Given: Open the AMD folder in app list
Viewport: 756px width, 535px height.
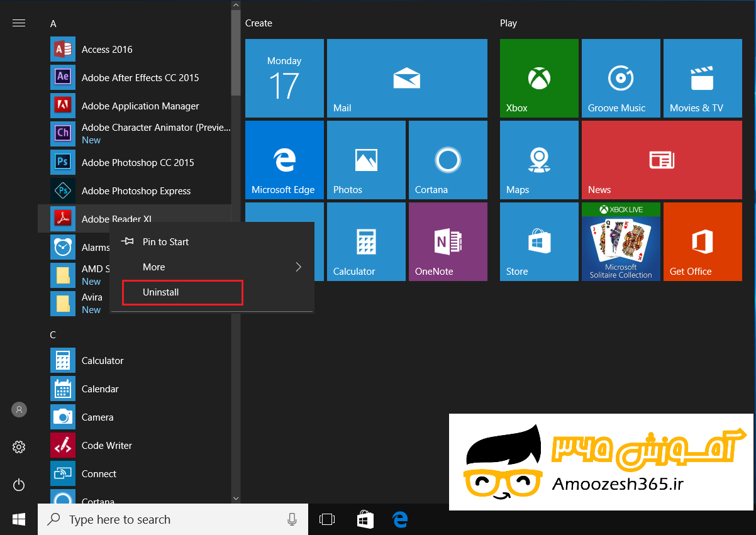Looking at the screenshot, I should (x=74, y=275).
